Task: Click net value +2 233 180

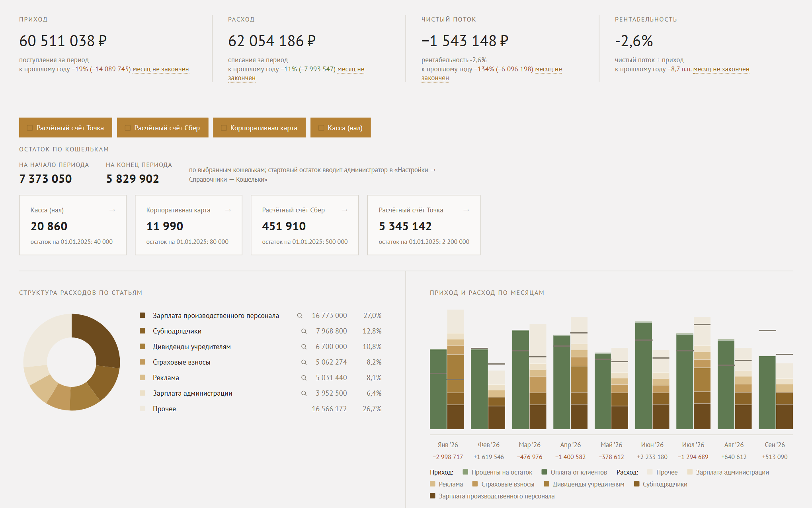Action: [x=652, y=457]
